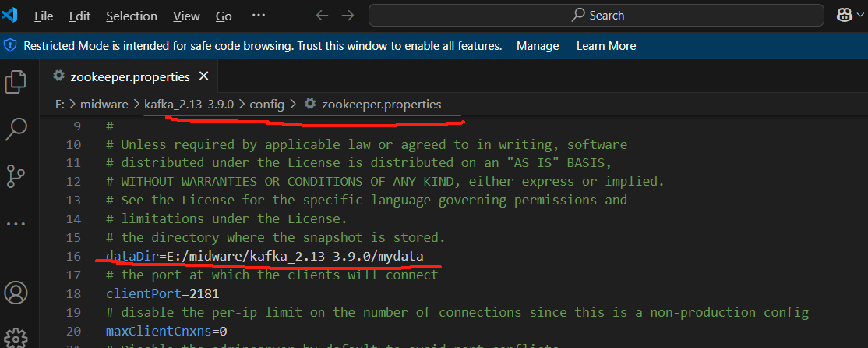Click line number 18 in the gutter

(73, 293)
